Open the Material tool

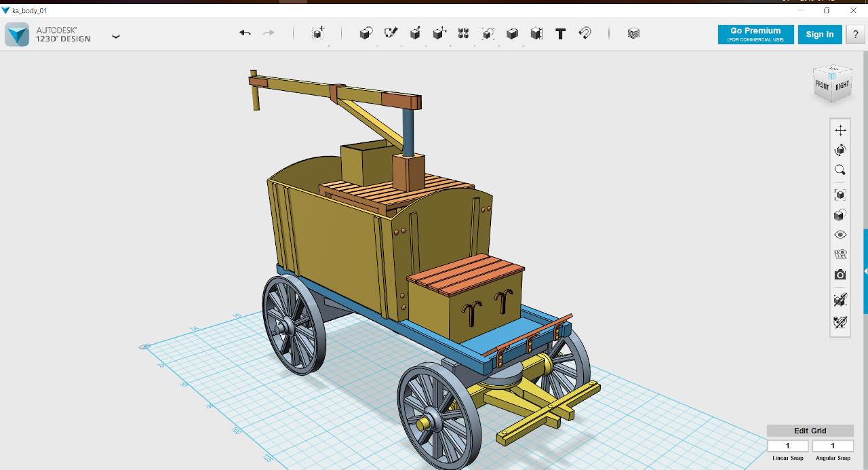[633, 33]
